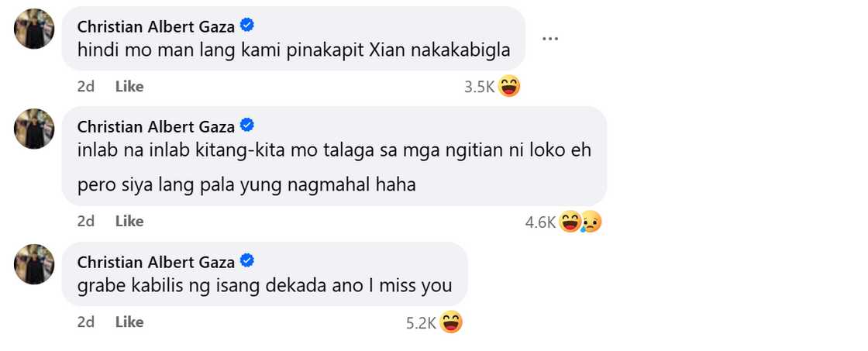
Task: Click the haha emoji next to 3.5K
Action: (x=508, y=86)
